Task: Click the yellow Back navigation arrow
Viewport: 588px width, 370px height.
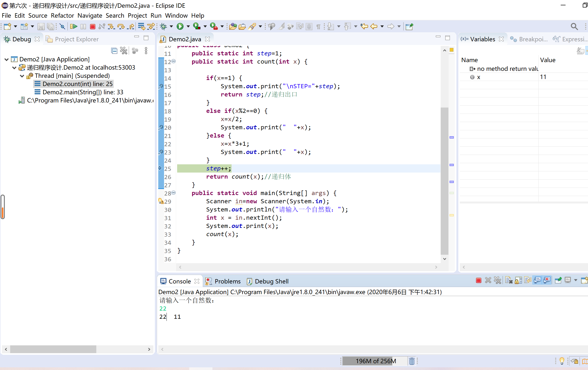Action: [374, 26]
